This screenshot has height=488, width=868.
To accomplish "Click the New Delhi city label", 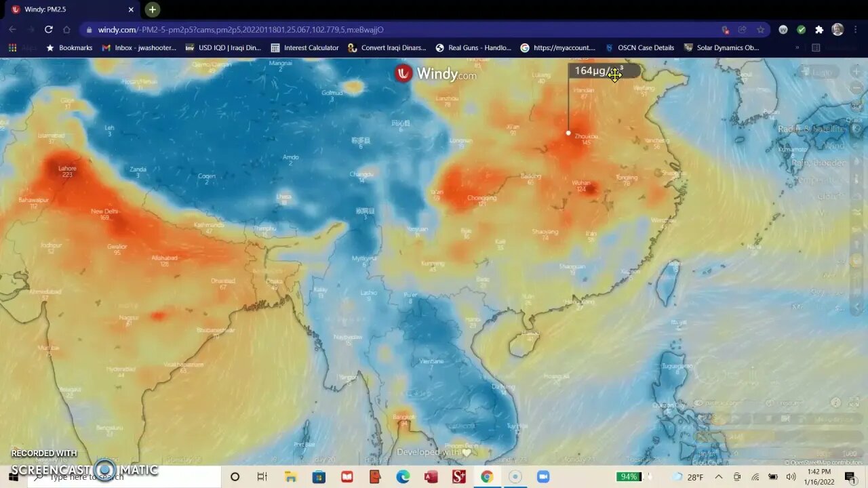I will (x=104, y=214).
